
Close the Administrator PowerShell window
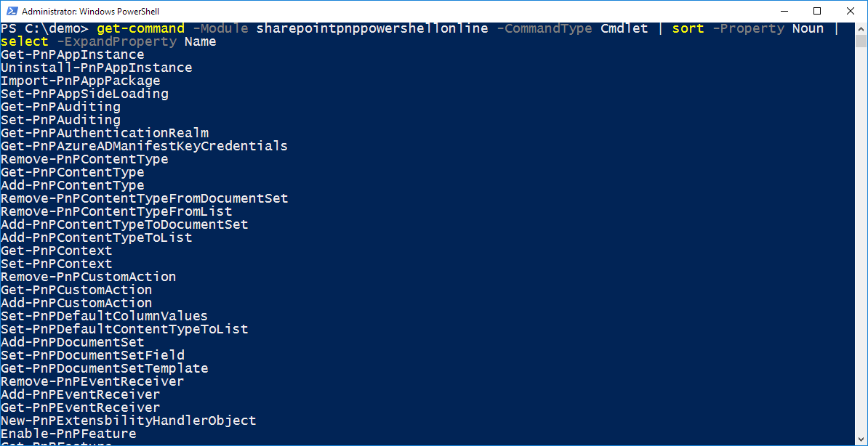click(x=848, y=10)
